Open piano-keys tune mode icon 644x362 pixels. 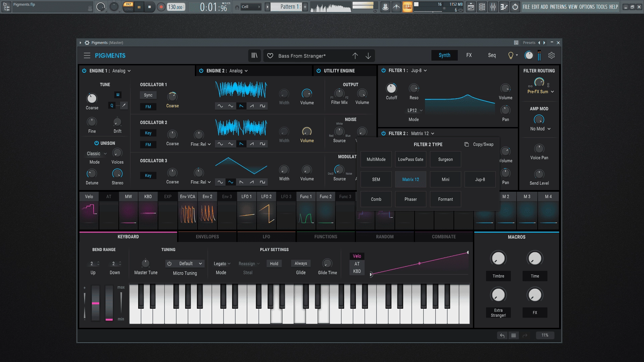point(118,95)
